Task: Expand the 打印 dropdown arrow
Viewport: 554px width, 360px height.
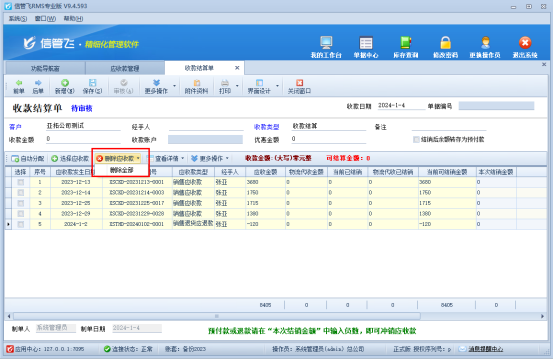Action: point(237,86)
